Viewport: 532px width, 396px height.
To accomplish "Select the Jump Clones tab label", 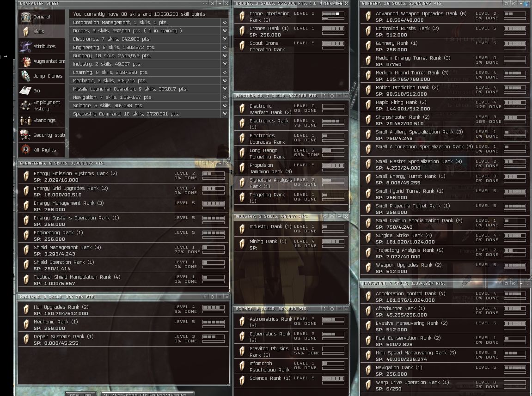I will coord(48,76).
